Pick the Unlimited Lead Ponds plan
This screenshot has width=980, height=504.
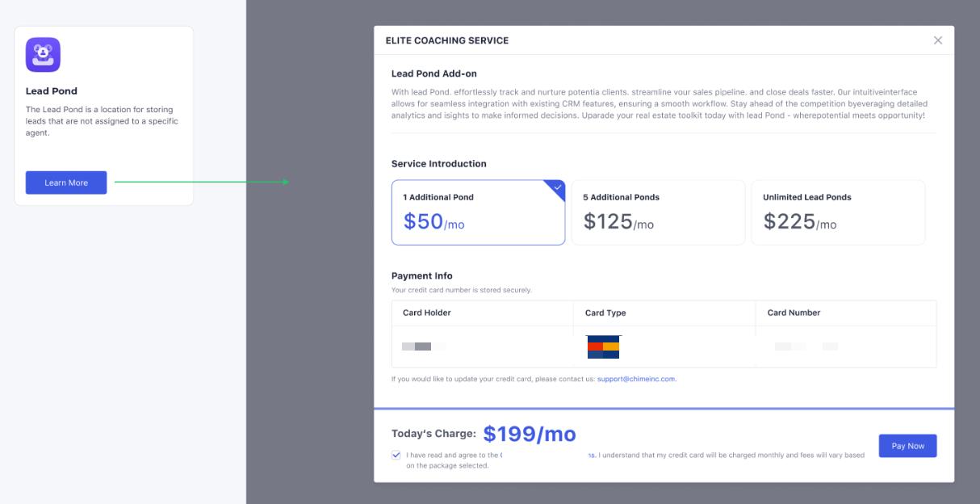coord(838,212)
